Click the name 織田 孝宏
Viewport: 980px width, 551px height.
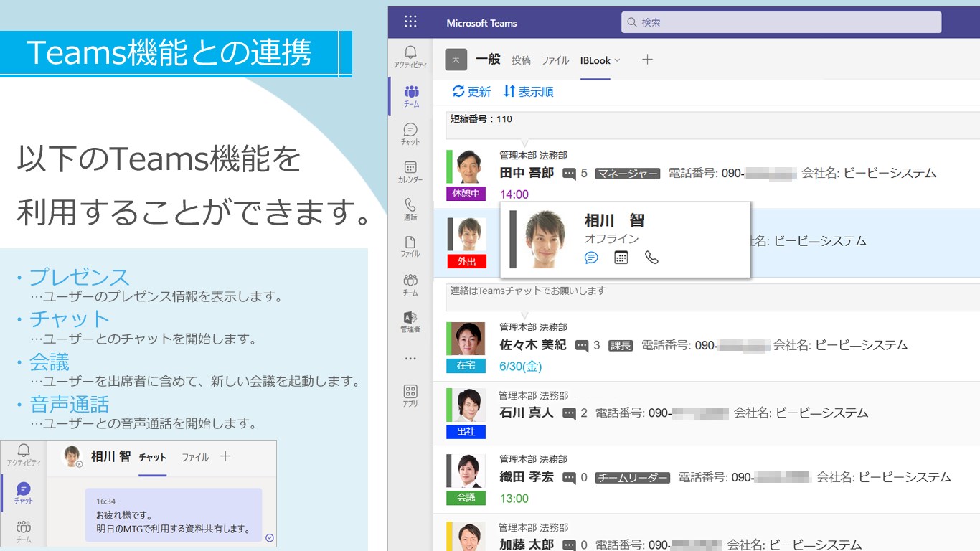[x=527, y=477]
